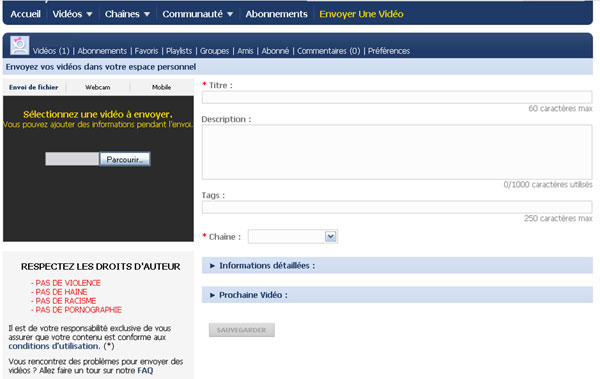Go to Abonnements in main navigation bar
Screen dimensions: 600x379
pos(276,14)
